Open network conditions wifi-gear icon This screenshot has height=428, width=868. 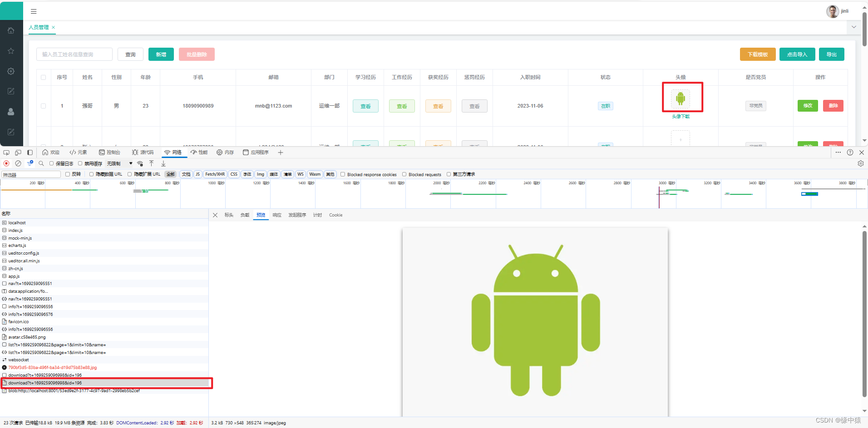(x=140, y=163)
